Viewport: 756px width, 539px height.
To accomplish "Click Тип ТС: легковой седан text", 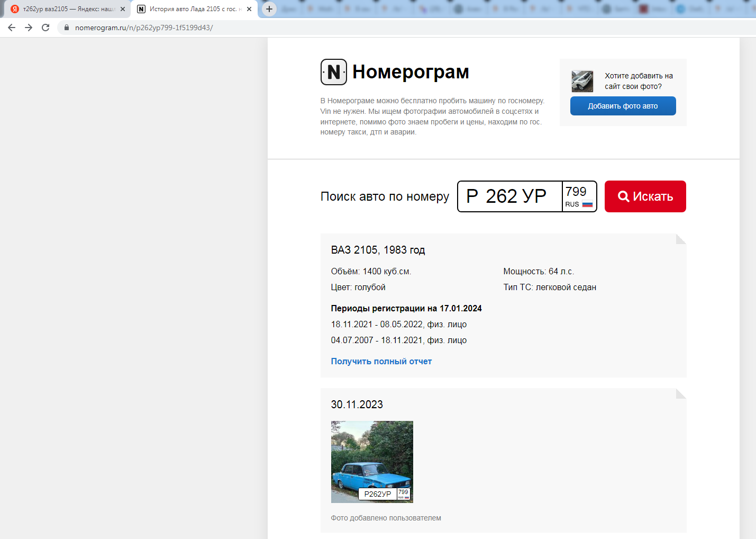I will tap(550, 287).
